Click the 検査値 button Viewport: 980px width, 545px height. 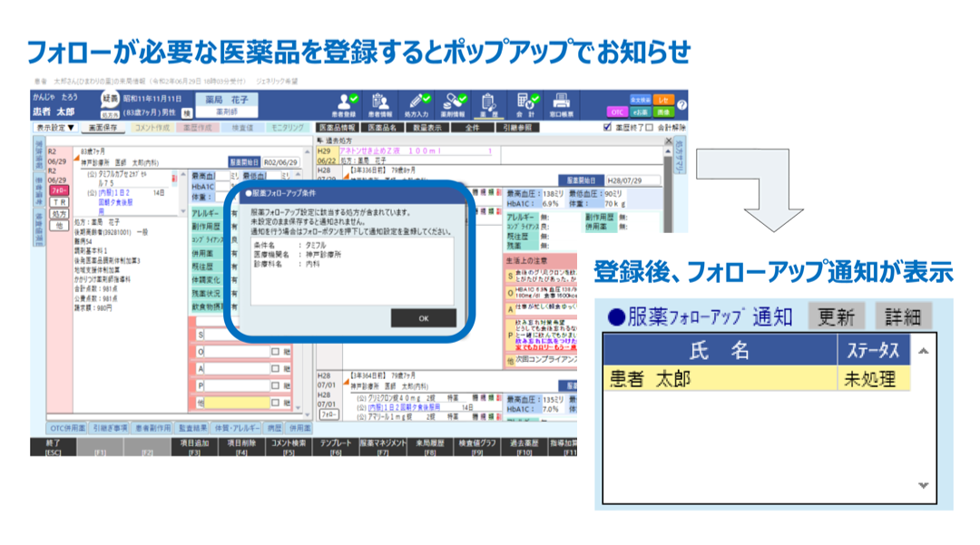(242, 127)
